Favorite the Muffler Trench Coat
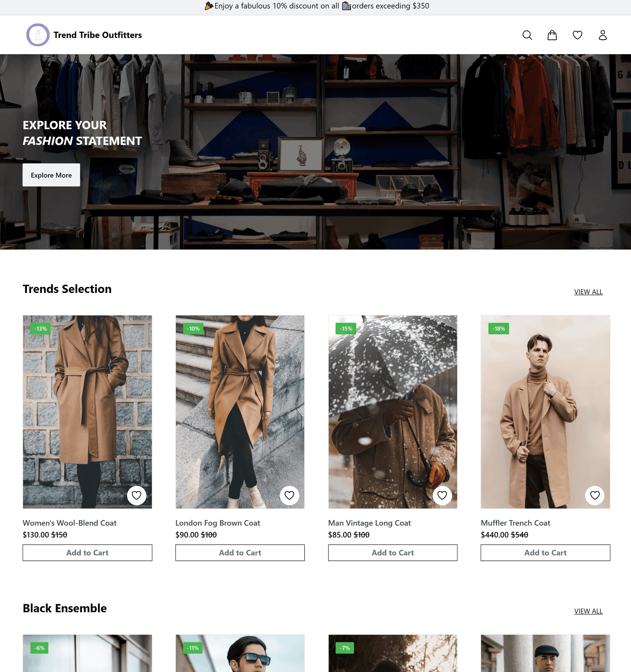 (595, 495)
